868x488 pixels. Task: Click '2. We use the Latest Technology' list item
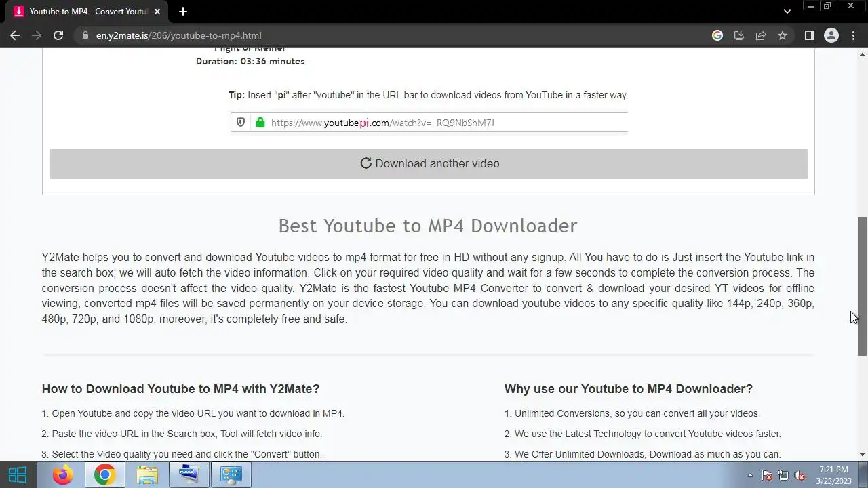pyautogui.click(x=643, y=434)
